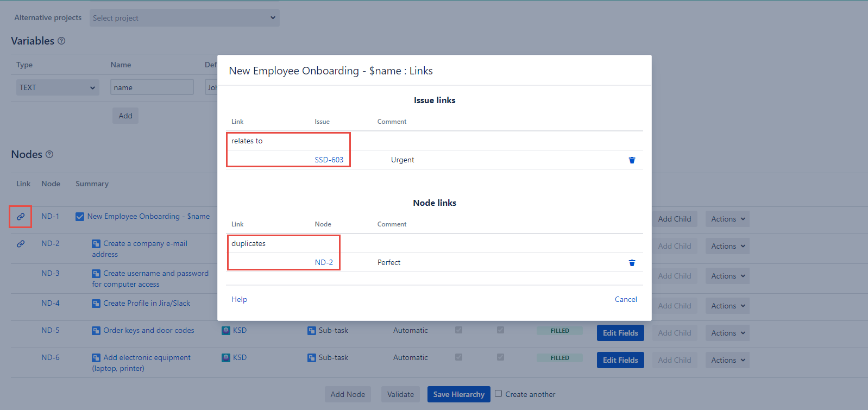The image size is (868, 410).
Task: Toggle the New Employee Onboarding checkbox
Action: point(80,217)
